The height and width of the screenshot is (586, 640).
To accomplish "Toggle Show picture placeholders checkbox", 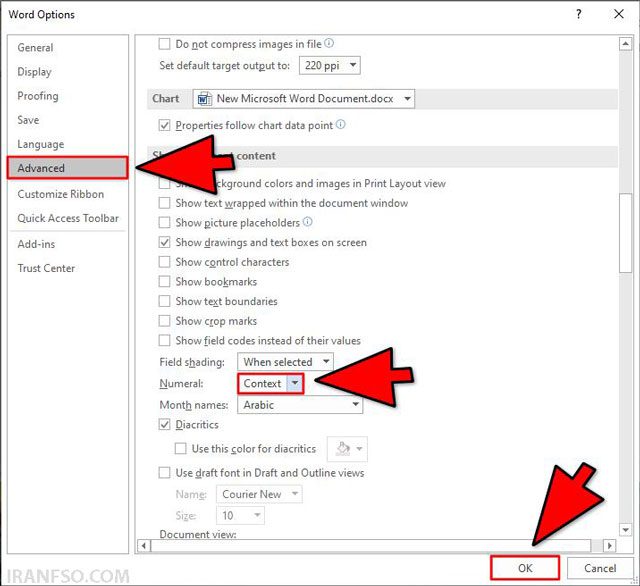I will (x=164, y=222).
